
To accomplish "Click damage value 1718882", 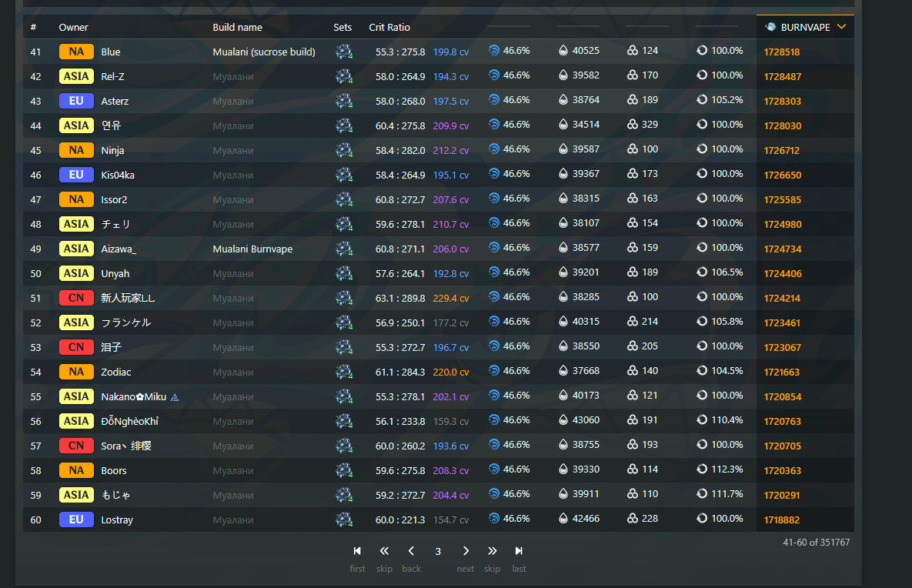I will click(x=782, y=520).
